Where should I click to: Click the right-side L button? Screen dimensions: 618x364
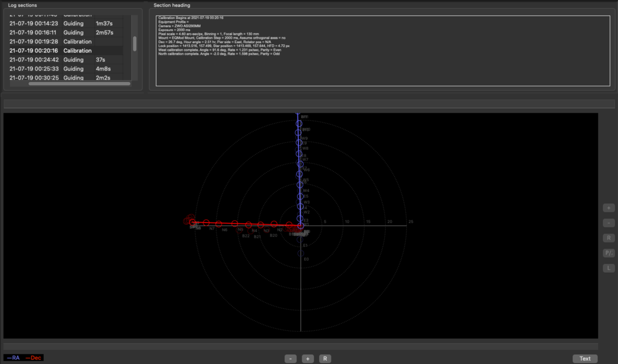click(609, 268)
